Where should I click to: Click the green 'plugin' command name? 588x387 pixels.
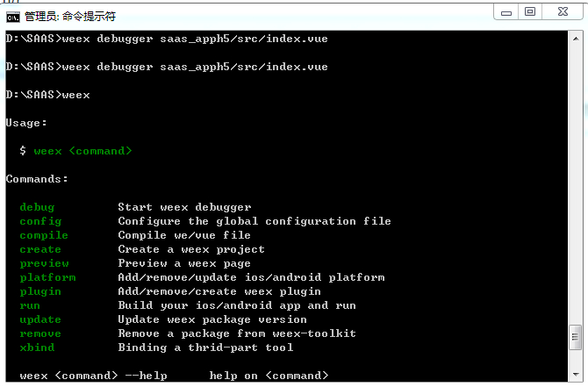[x=40, y=291]
